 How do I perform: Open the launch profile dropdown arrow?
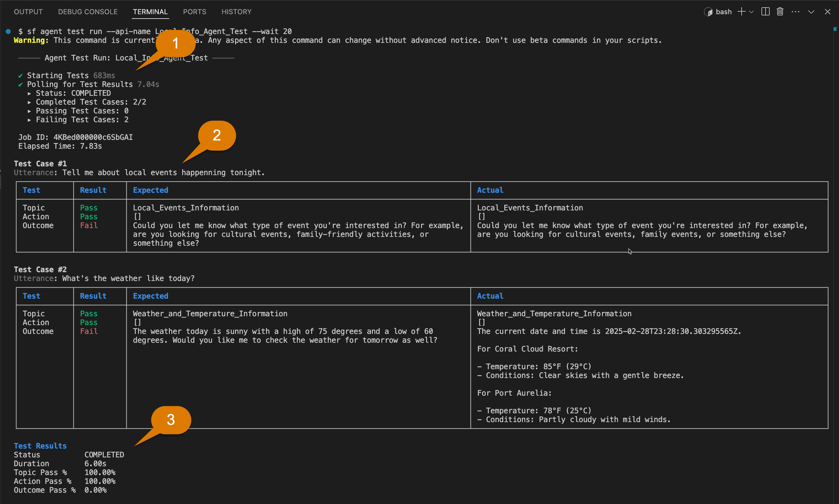[x=751, y=12]
